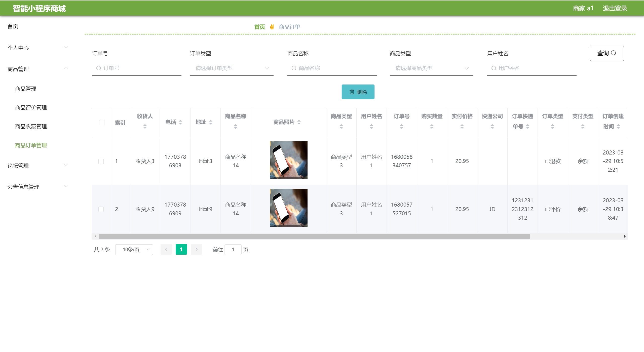This screenshot has height=352, width=644.
Task: Click the 地址 column sort arrows
Action: (211, 122)
